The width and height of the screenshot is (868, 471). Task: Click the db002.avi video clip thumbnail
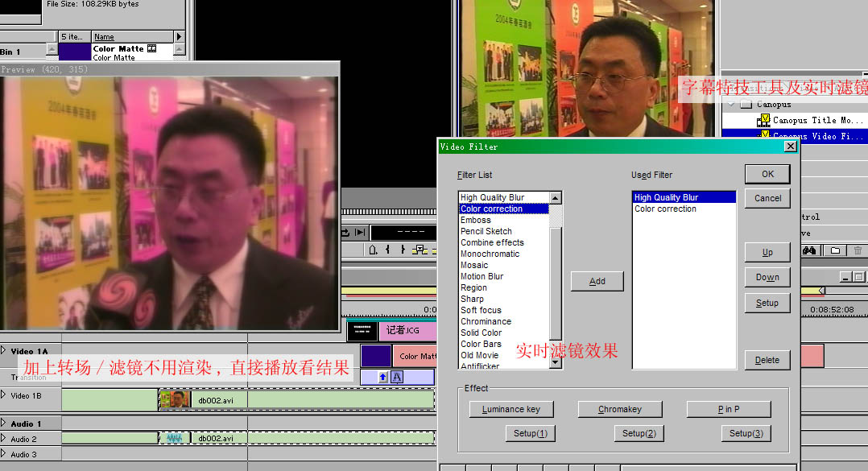[175, 399]
